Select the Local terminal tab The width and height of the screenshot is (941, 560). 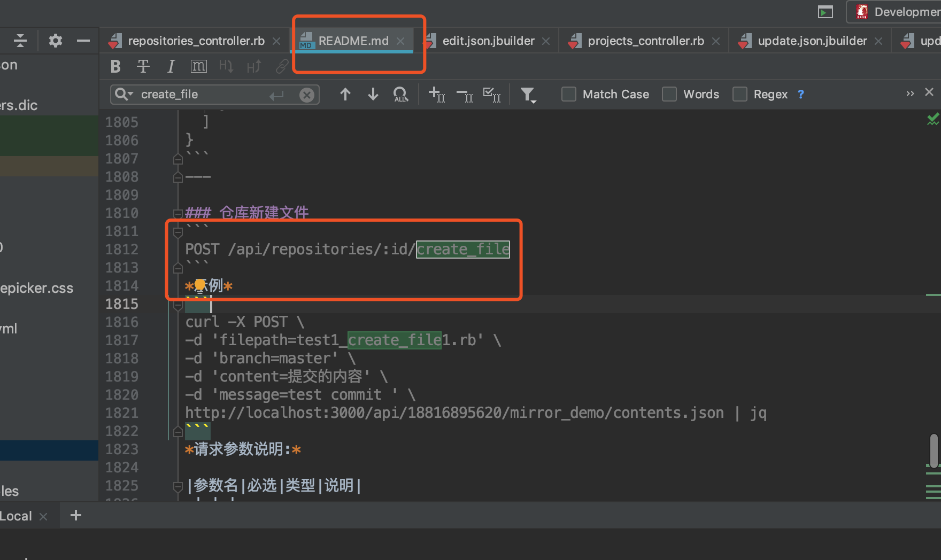(16, 516)
